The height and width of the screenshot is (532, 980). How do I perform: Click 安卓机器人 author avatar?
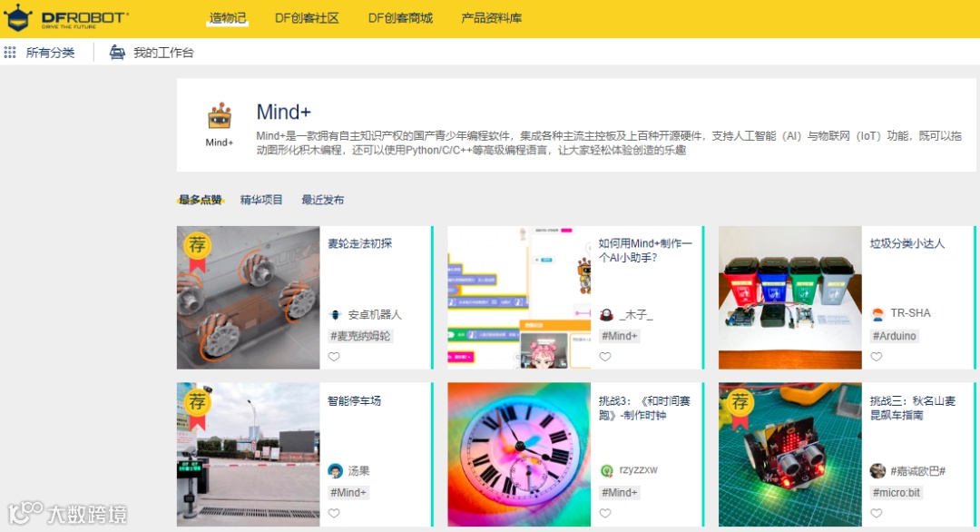pyautogui.click(x=335, y=314)
